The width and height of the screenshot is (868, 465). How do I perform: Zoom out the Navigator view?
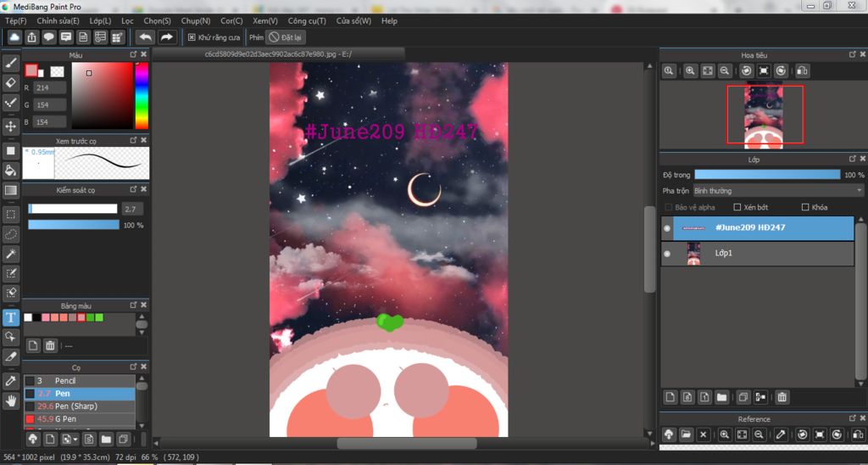pos(724,71)
